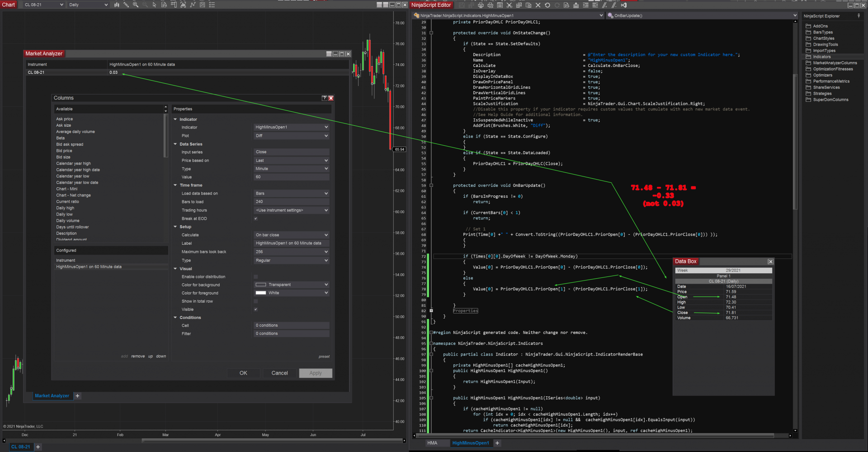Viewport: 868px width, 452px height.
Task: Click the Bars to load field showing 240
Action: click(292, 202)
